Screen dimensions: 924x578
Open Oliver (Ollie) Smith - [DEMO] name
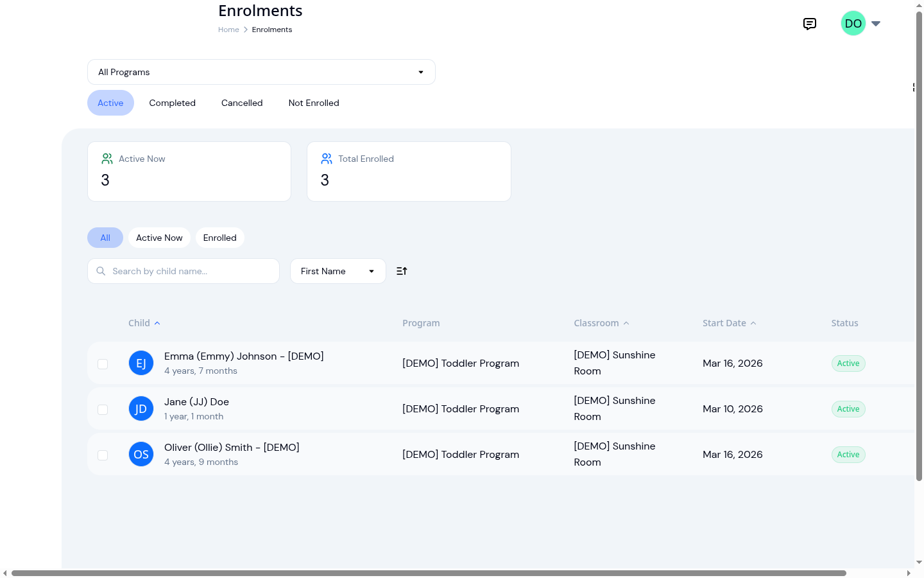click(x=232, y=447)
